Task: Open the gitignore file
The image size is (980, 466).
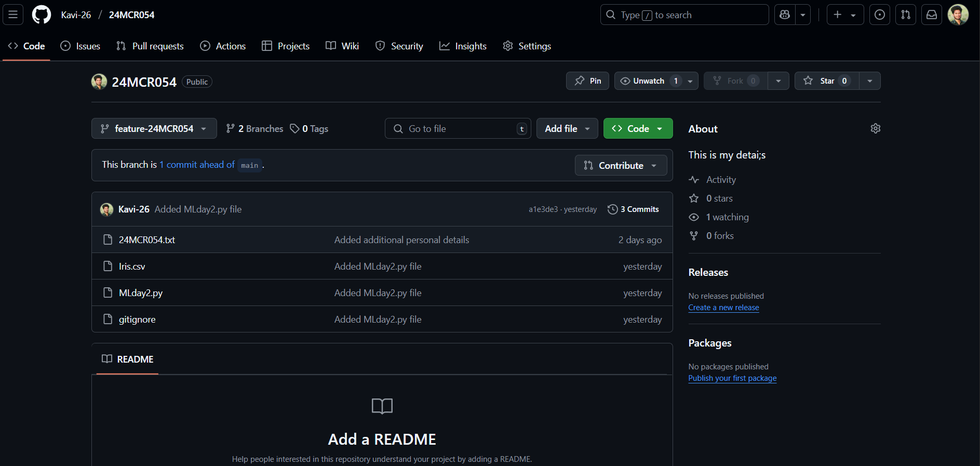Action: (x=137, y=319)
